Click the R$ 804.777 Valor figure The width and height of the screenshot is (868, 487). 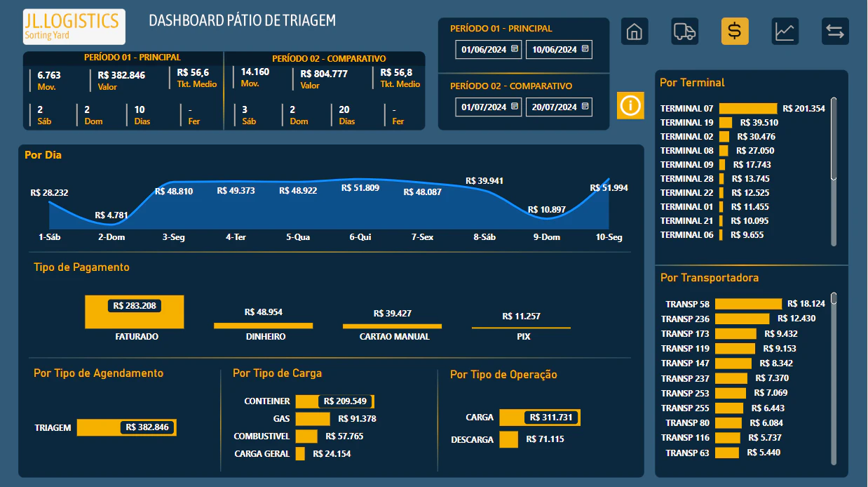pyautogui.click(x=324, y=74)
